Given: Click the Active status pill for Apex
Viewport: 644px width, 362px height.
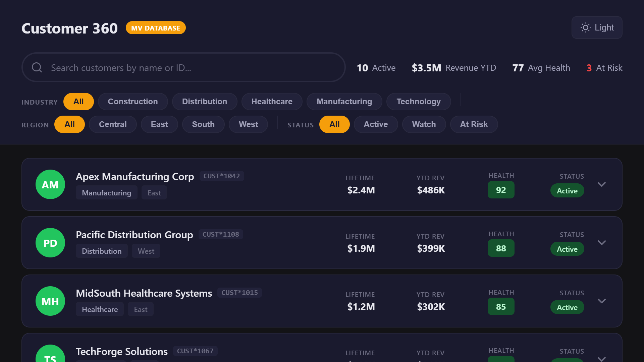Looking at the screenshot, I should tap(567, 191).
